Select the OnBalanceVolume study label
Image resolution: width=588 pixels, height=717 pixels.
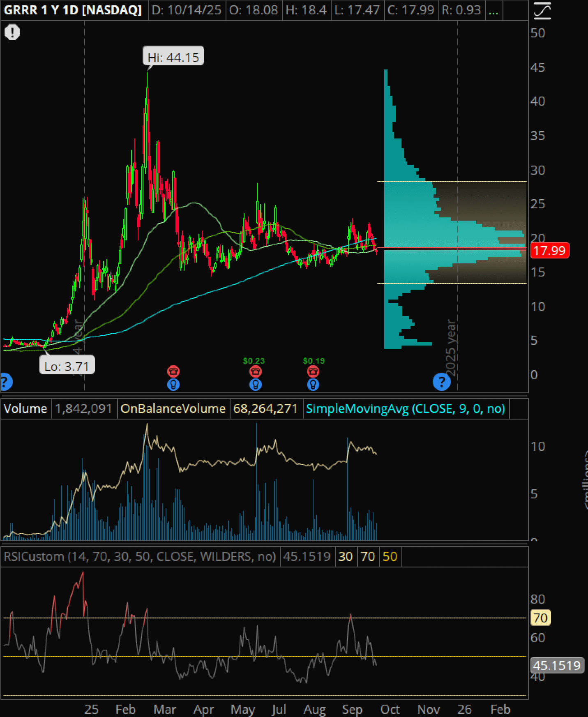coord(173,408)
